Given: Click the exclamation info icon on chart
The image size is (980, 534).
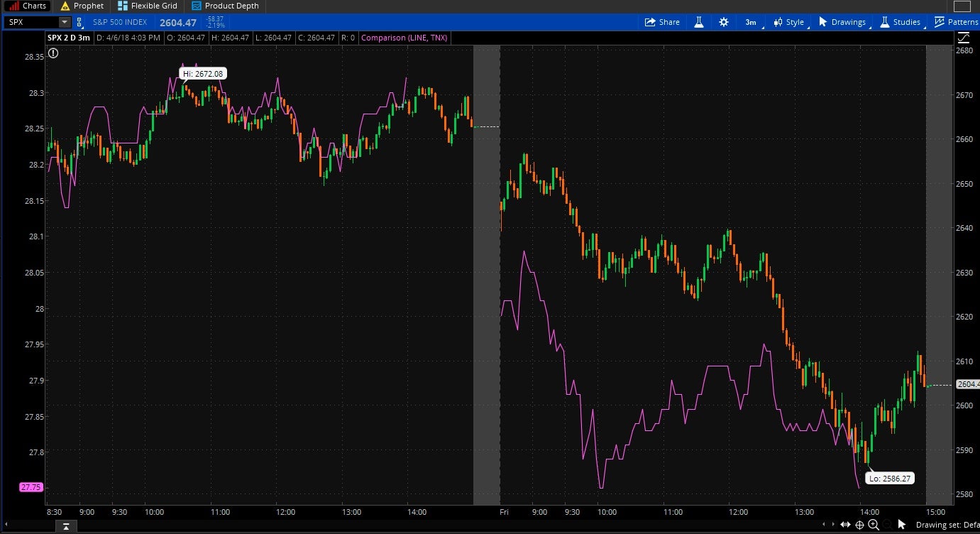Looking at the screenshot, I should [x=53, y=53].
